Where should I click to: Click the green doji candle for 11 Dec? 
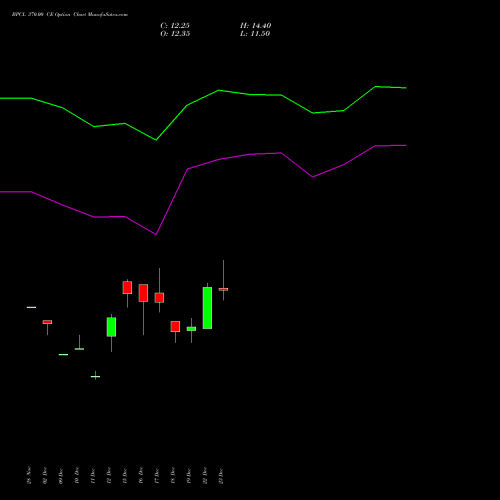coord(95,377)
